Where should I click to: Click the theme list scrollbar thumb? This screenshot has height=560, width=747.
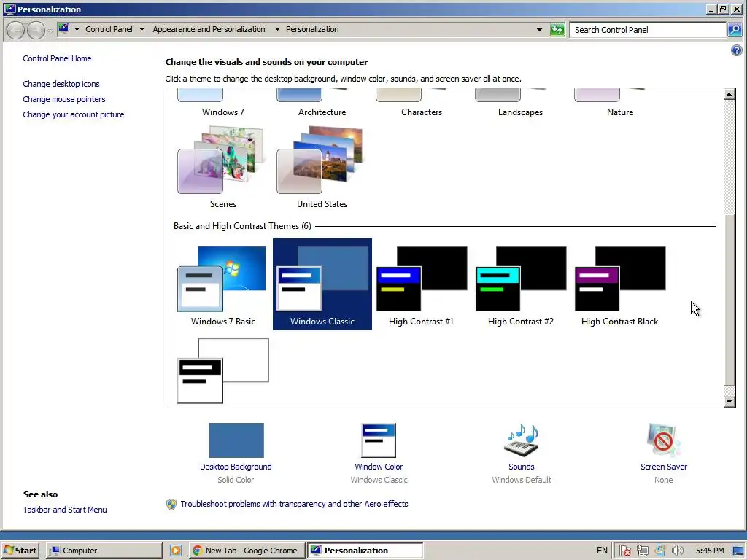(729, 300)
